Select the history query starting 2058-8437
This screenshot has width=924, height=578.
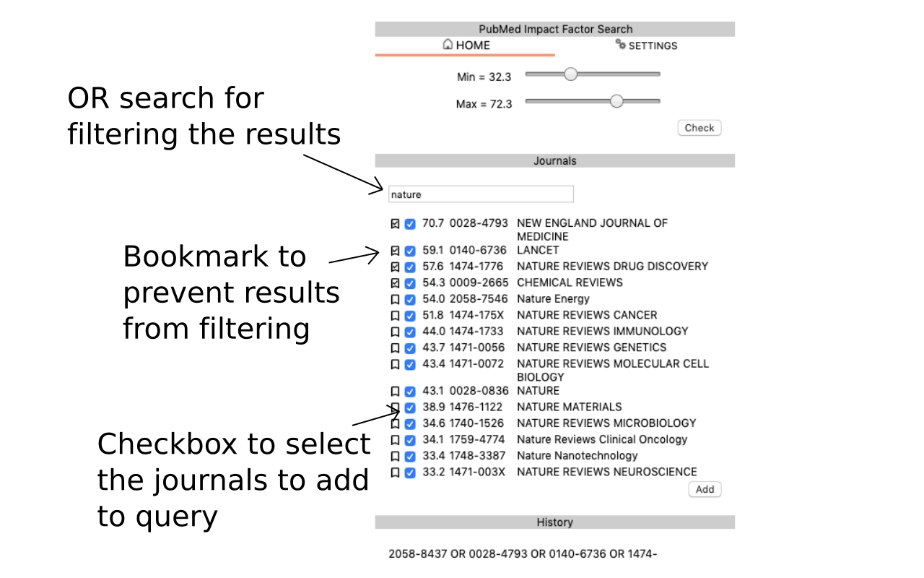523,554
